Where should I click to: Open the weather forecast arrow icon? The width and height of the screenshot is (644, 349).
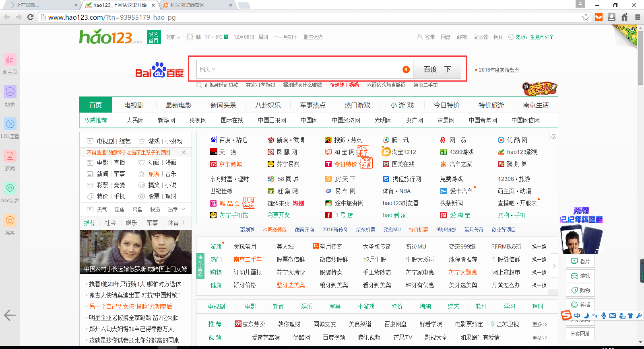point(226,37)
